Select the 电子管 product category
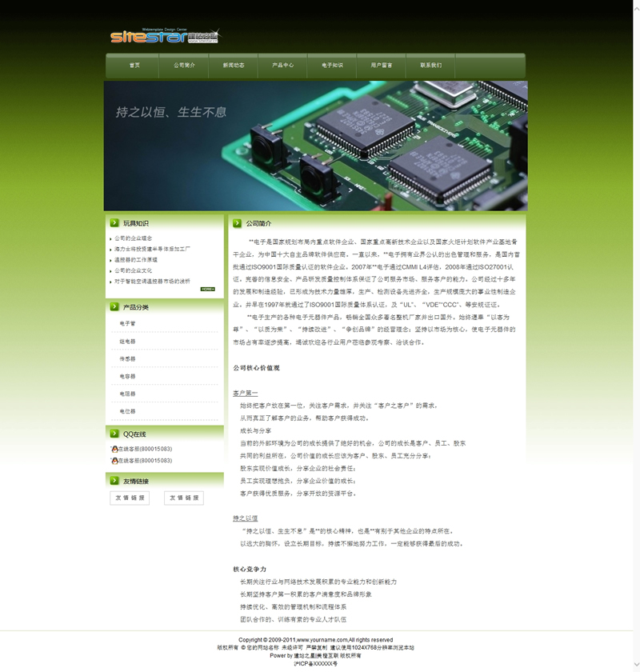640x672 pixels. click(x=128, y=324)
